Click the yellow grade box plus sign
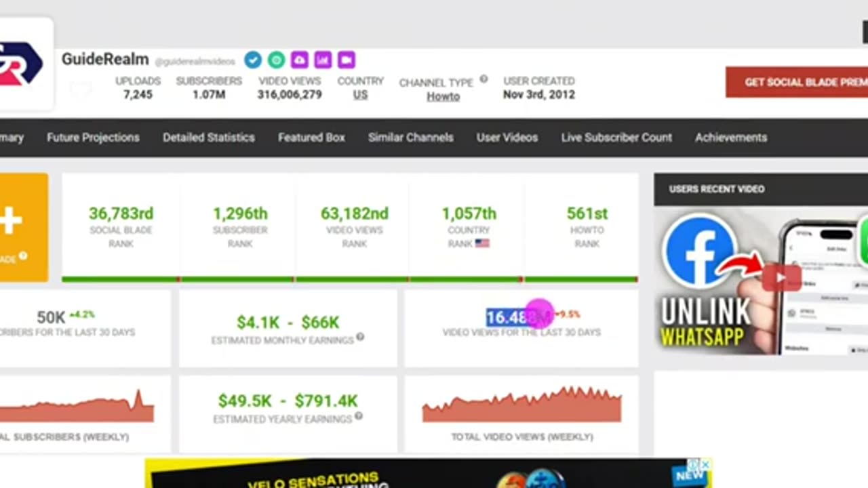The width and height of the screenshot is (868, 488). point(12,221)
